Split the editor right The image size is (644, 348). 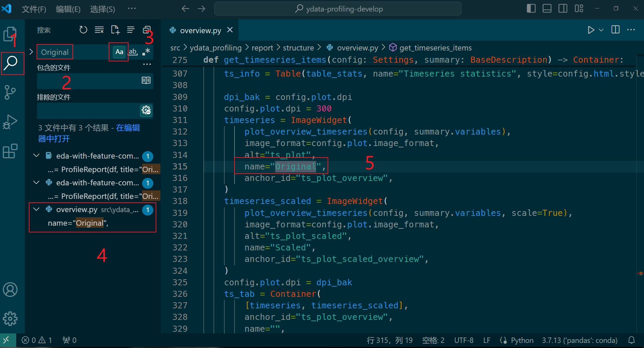click(x=616, y=30)
